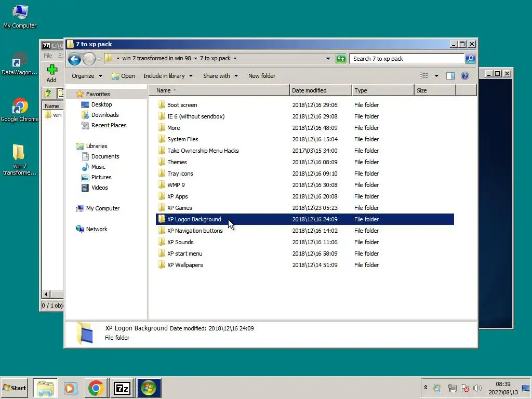Open the view options dropdown arrow
Image resolution: width=532 pixels, height=399 pixels.
436,76
